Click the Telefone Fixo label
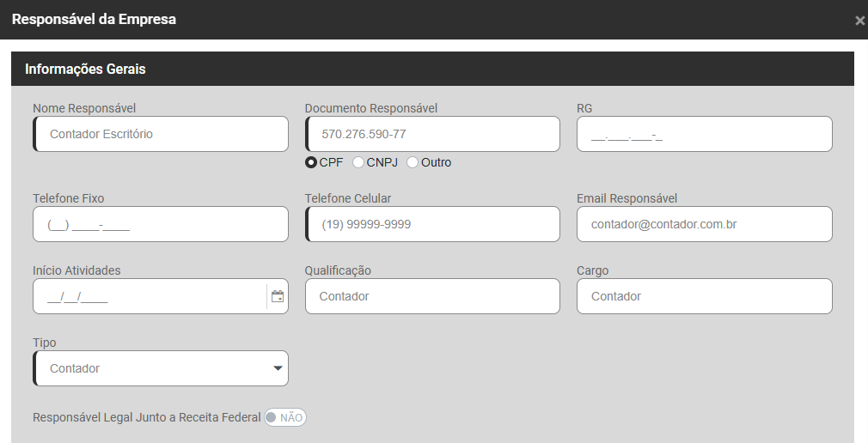868x443 pixels. click(68, 198)
